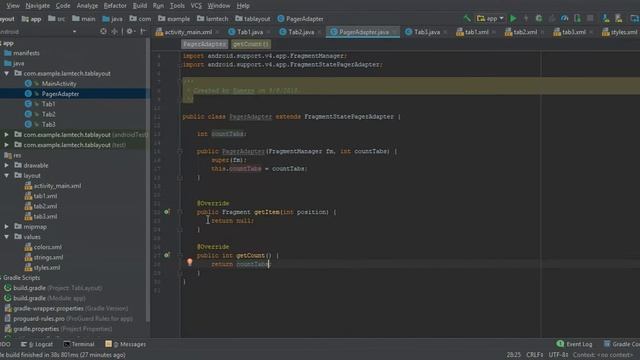Open the Gradle Console tool window

[x=622, y=344]
